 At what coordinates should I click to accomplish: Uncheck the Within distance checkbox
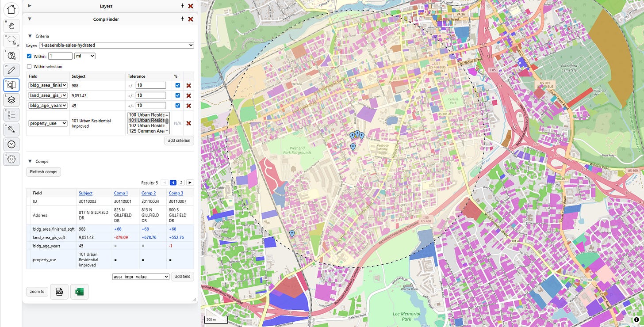click(29, 56)
